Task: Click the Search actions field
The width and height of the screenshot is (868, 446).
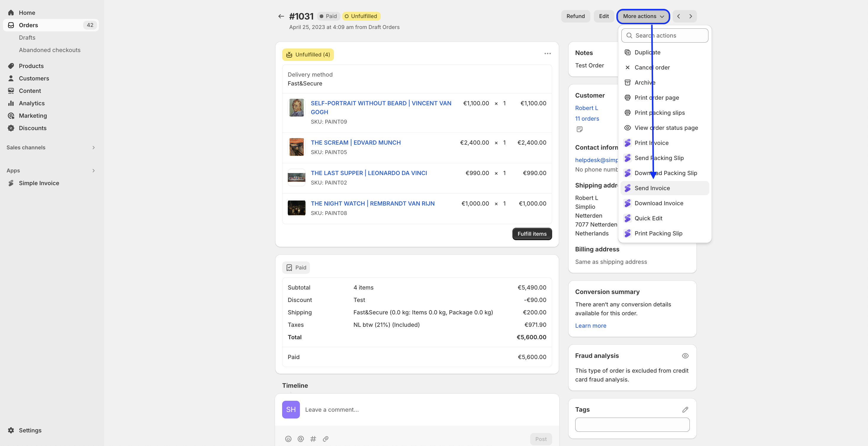Action: tap(665, 35)
